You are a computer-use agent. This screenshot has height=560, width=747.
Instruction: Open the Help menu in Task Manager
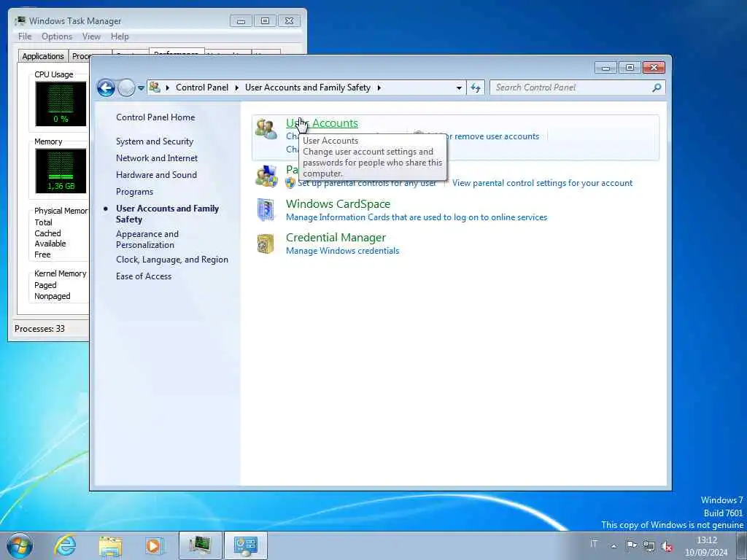pyautogui.click(x=120, y=36)
